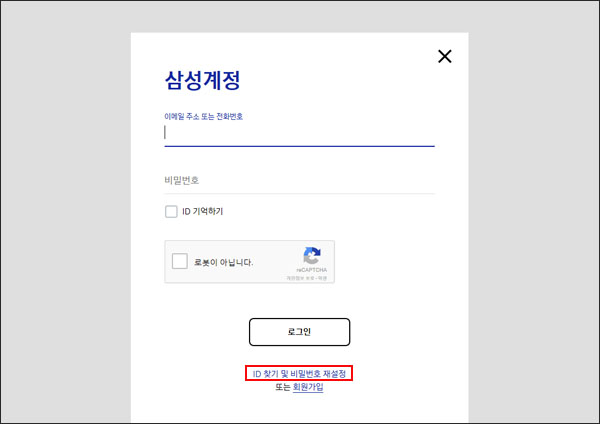Click the 'ID 기억하기' label text
The width and height of the screenshot is (600, 424).
tap(202, 211)
